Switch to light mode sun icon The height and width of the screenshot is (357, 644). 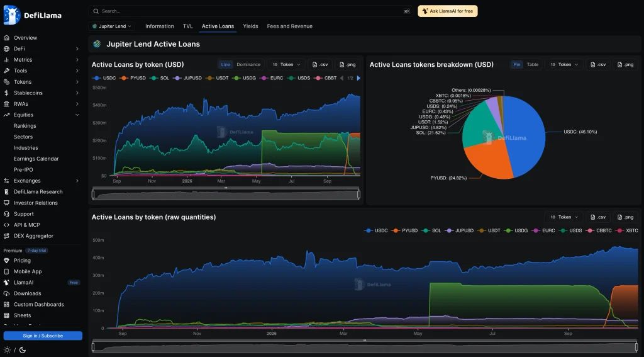7,350
